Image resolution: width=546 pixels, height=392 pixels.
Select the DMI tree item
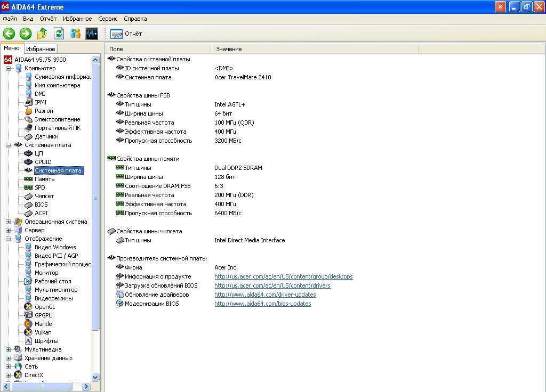pos(39,94)
